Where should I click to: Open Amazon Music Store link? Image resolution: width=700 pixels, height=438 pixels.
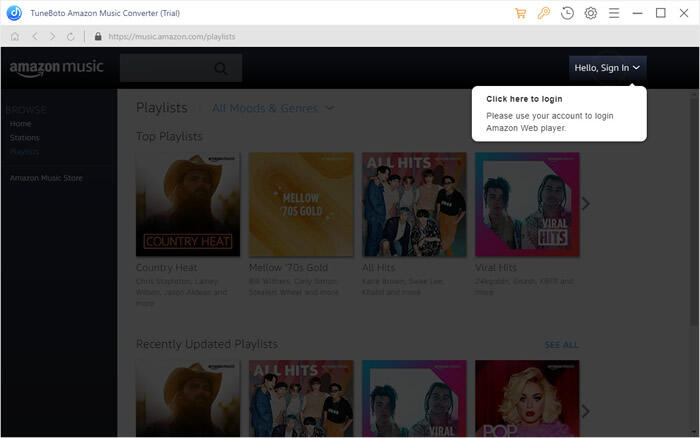coord(46,178)
